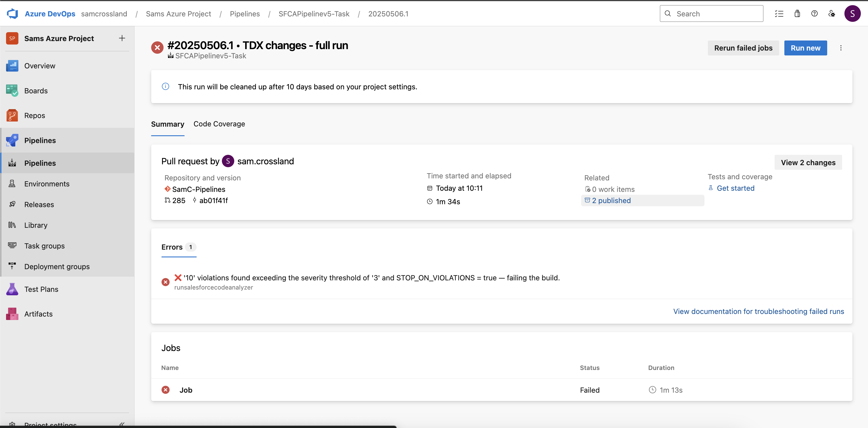The width and height of the screenshot is (868, 428).
Task: Click Rerun failed jobs button
Action: click(x=743, y=48)
